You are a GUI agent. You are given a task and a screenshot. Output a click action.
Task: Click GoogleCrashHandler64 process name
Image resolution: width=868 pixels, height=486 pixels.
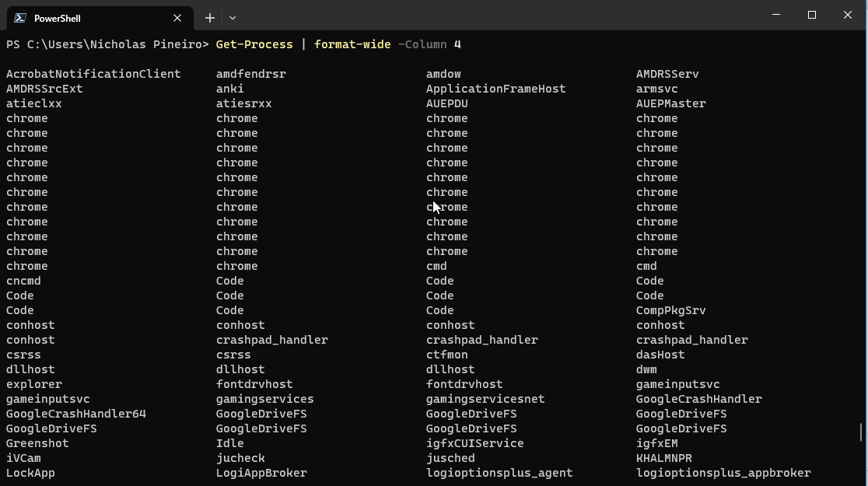76,414
